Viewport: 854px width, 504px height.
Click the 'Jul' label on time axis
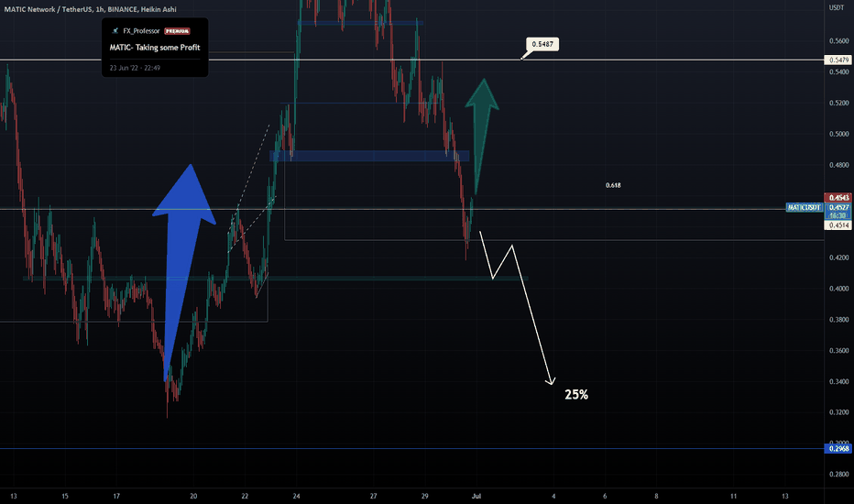[x=476, y=497]
